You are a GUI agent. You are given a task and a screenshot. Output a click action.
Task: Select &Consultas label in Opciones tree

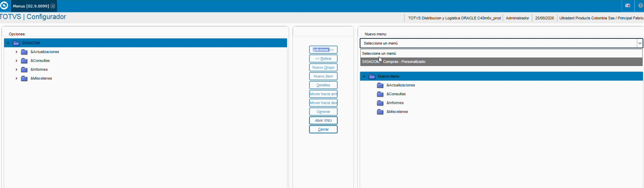40,61
